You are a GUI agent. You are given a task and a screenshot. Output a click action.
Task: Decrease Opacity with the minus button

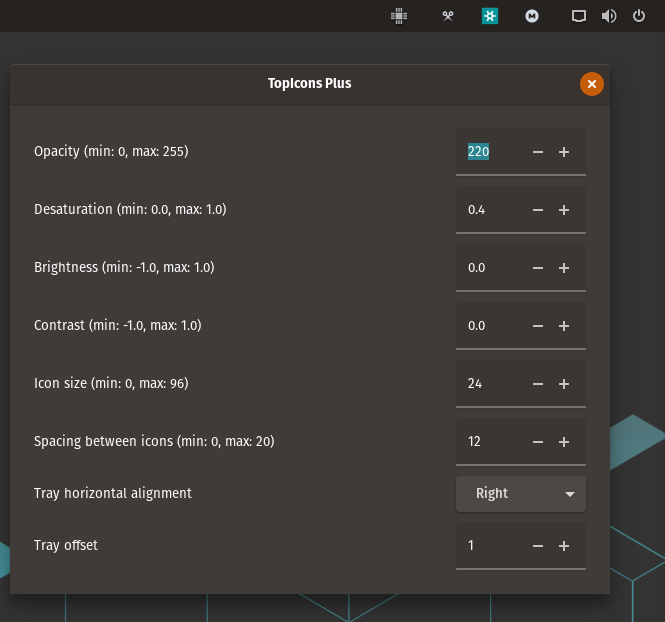coord(538,152)
